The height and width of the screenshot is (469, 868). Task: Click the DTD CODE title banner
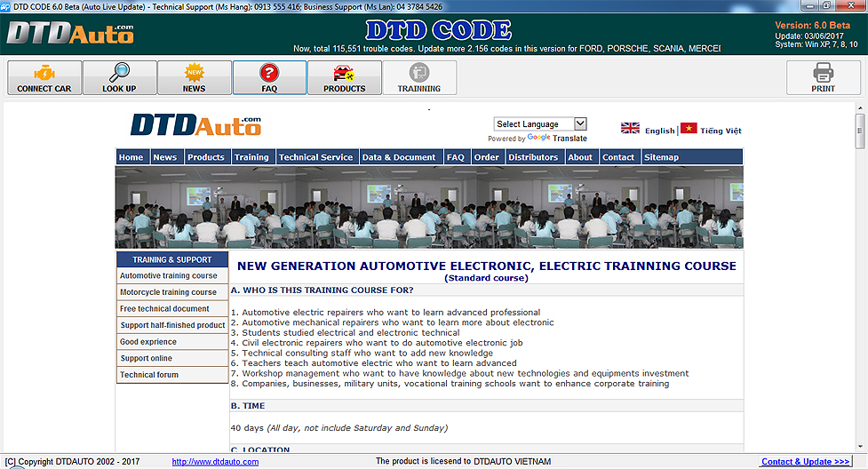point(438,30)
